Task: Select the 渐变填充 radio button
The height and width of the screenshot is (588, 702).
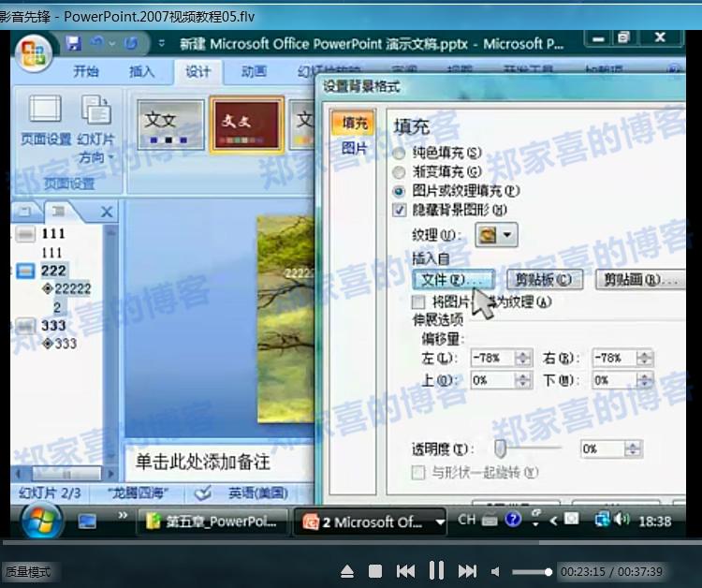Action: tap(399, 172)
